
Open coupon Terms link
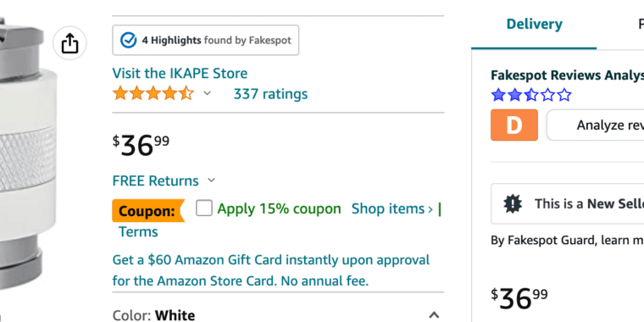(x=138, y=232)
